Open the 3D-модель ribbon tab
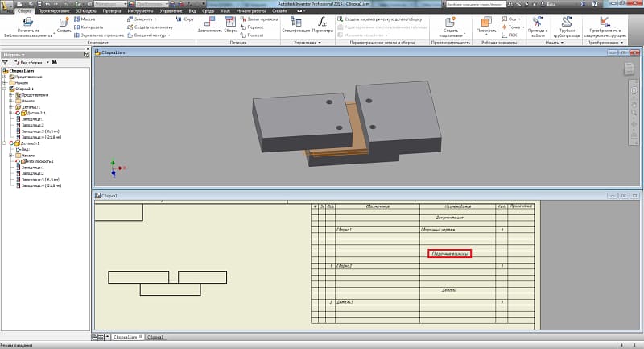The width and height of the screenshot is (644, 349). click(86, 11)
